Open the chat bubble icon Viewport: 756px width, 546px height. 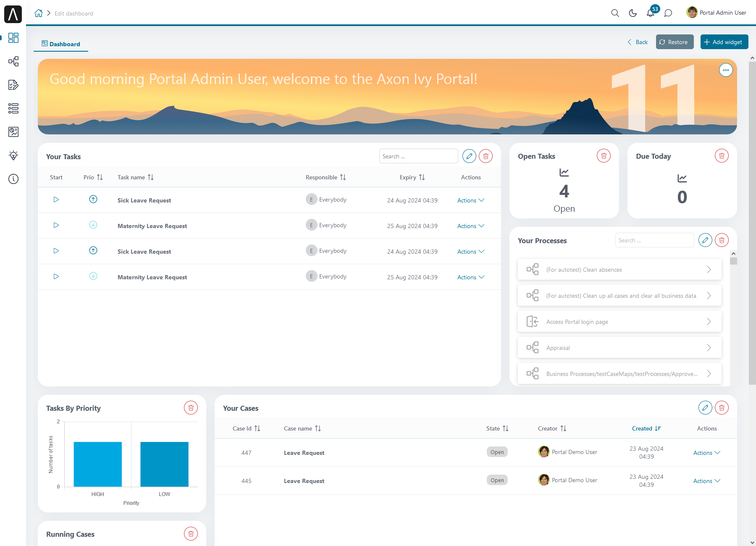pyautogui.click(x=668, y=13)
